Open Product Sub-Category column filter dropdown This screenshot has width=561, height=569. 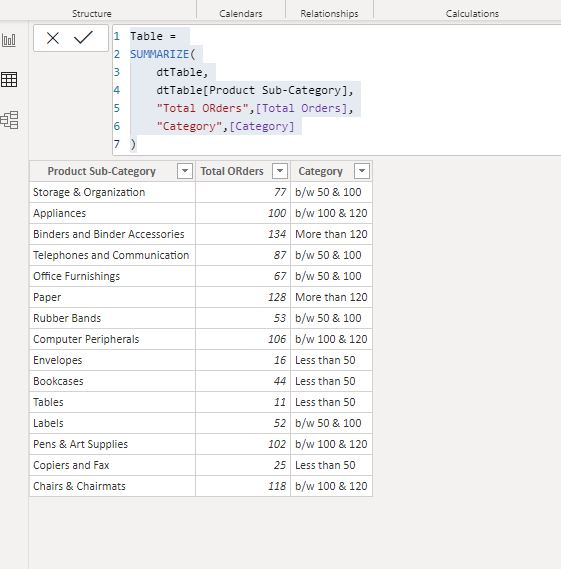[185, 171]
